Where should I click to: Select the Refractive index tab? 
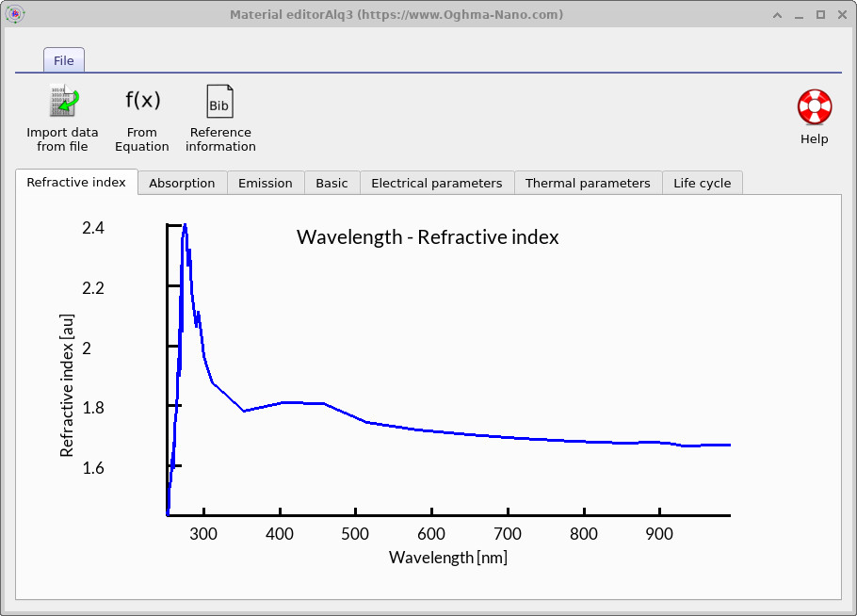(x=76, y=183)
